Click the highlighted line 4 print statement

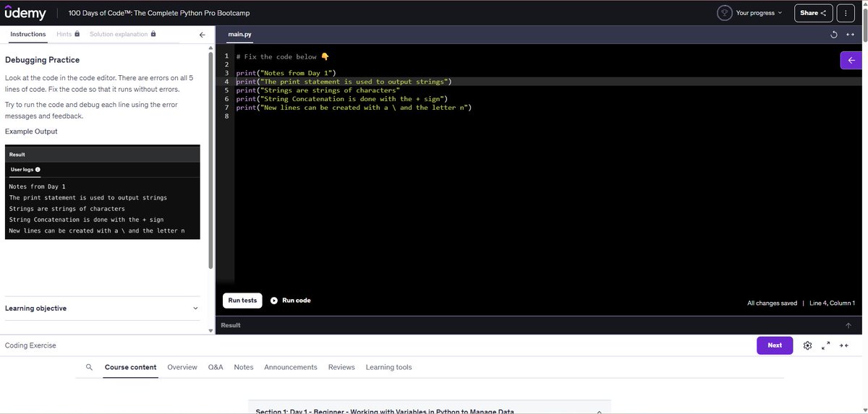point(344,82)
